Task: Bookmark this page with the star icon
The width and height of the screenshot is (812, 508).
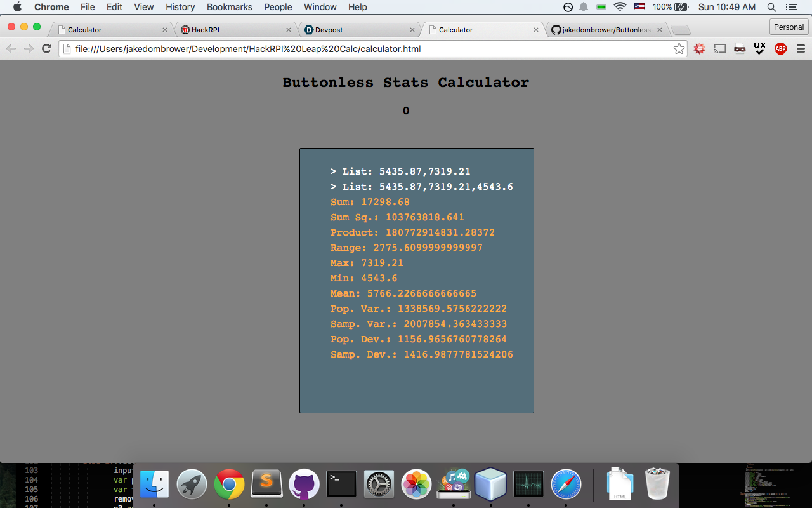Action: click(679, 48)
